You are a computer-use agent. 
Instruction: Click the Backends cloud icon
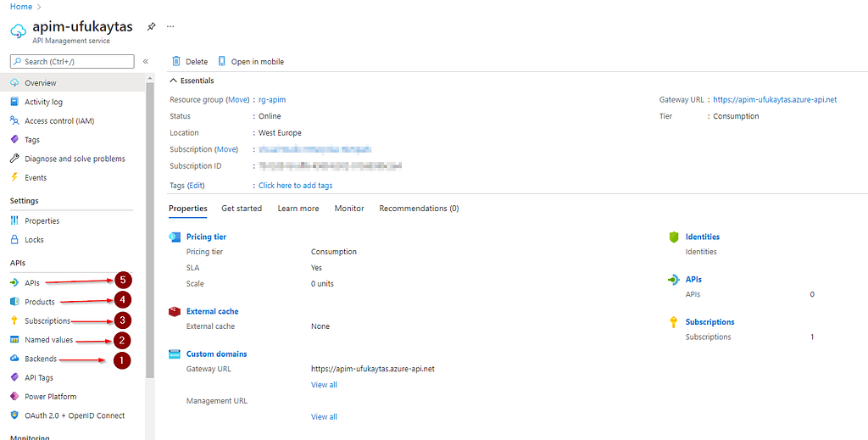(15, 359)
